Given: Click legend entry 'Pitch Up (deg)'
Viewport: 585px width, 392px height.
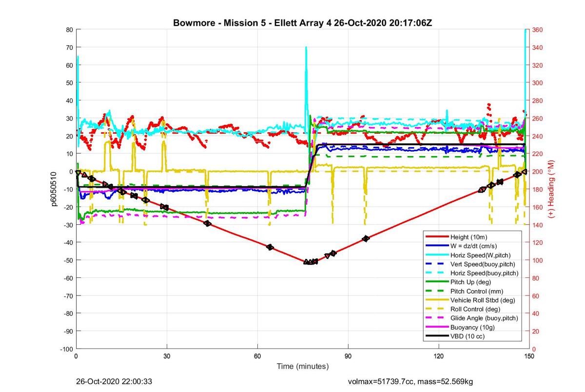Looking at the screenshot, I should click(x=470, y=282).
